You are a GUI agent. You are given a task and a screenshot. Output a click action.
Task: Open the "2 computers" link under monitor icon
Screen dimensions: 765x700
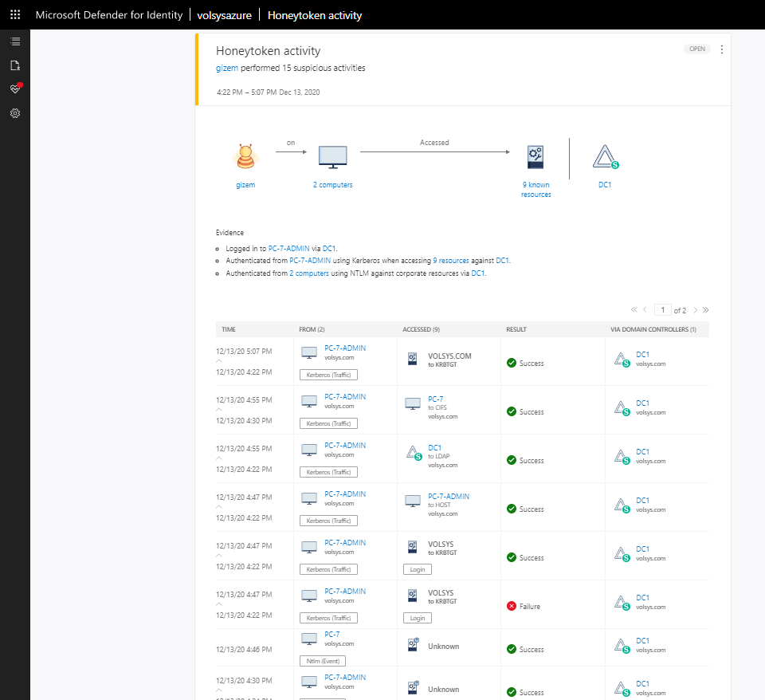pos(332,185)
